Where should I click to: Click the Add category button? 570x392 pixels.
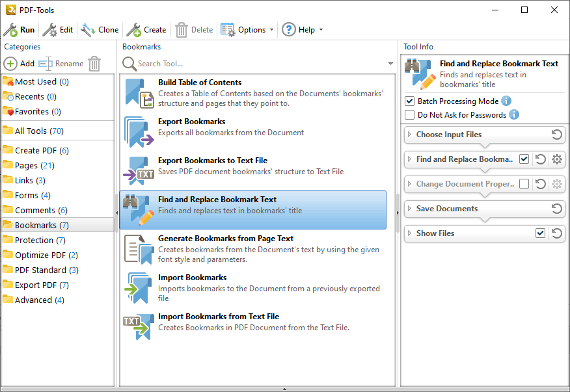click(20, 64)
